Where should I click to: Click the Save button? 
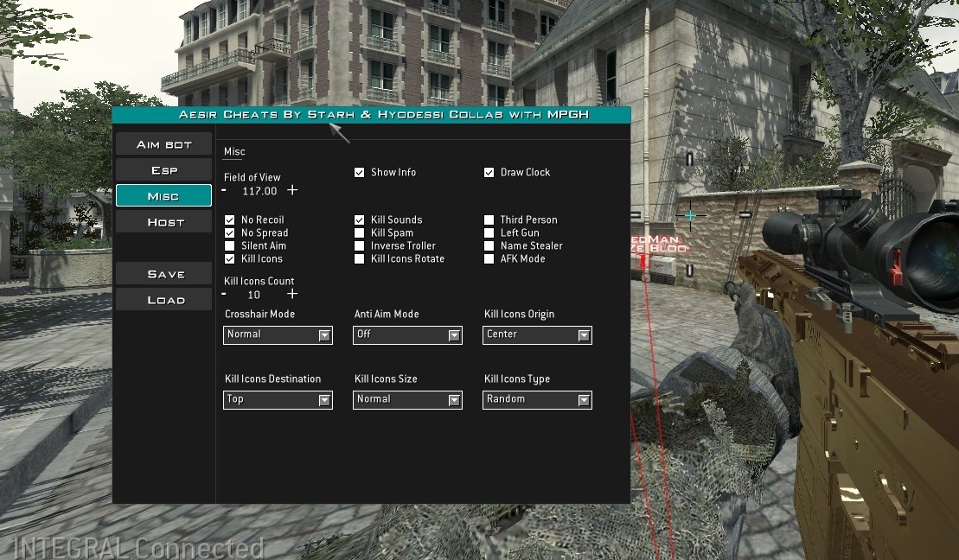click(164, 274)
